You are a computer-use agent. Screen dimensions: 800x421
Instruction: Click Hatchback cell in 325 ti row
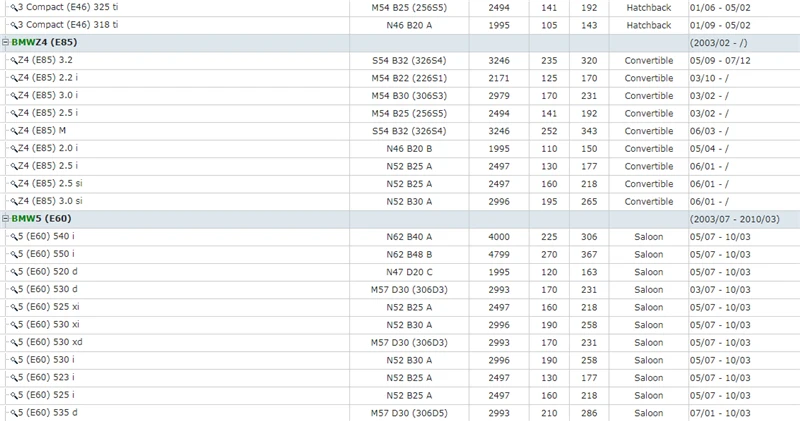(x=649, y=8)
